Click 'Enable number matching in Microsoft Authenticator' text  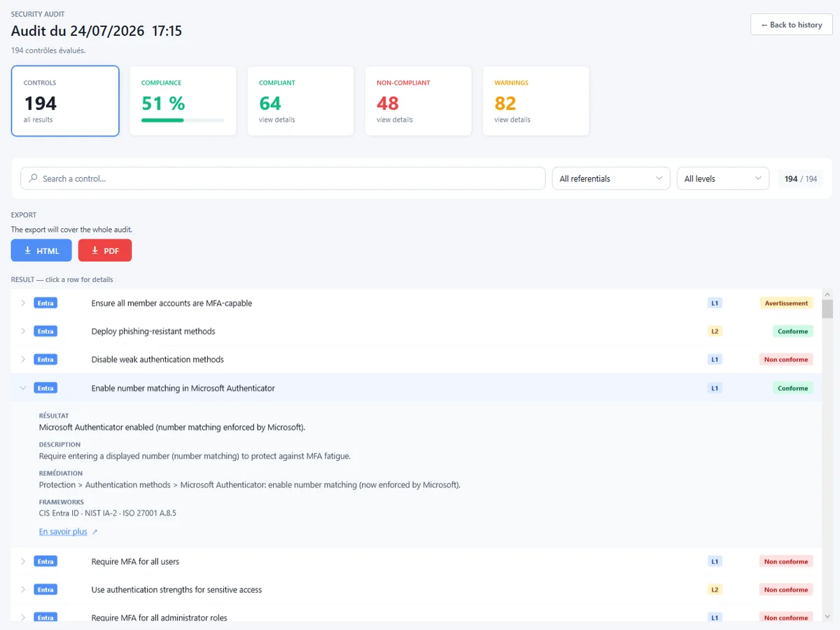click(x=183, y=388)
